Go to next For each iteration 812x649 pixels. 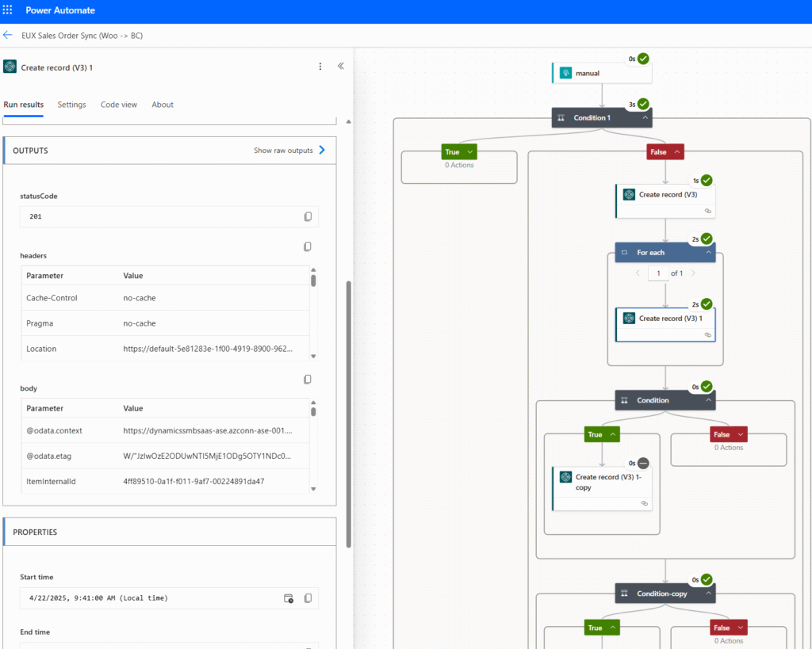coord(693,273)
